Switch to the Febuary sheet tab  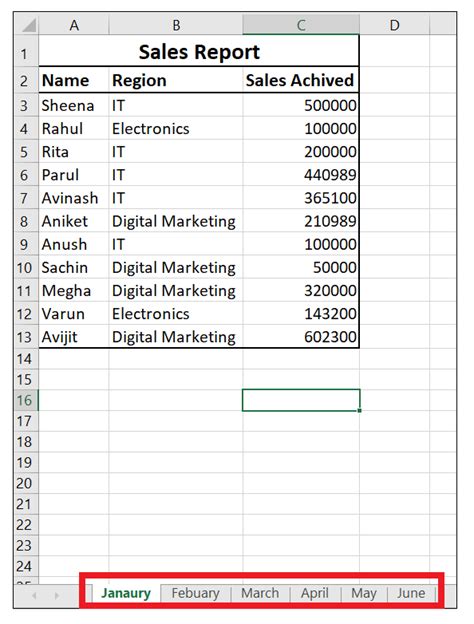tap(195, 593)
